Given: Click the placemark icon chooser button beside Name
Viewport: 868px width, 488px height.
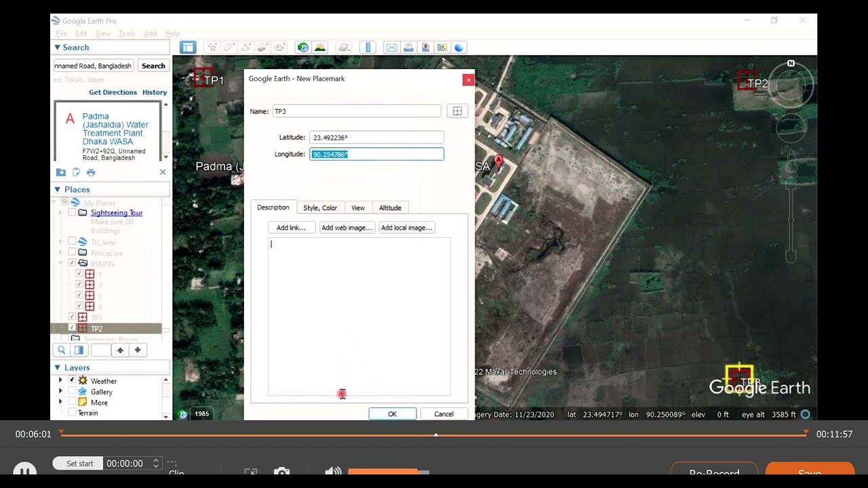Looking at the screenshot, I should point(457,111).
